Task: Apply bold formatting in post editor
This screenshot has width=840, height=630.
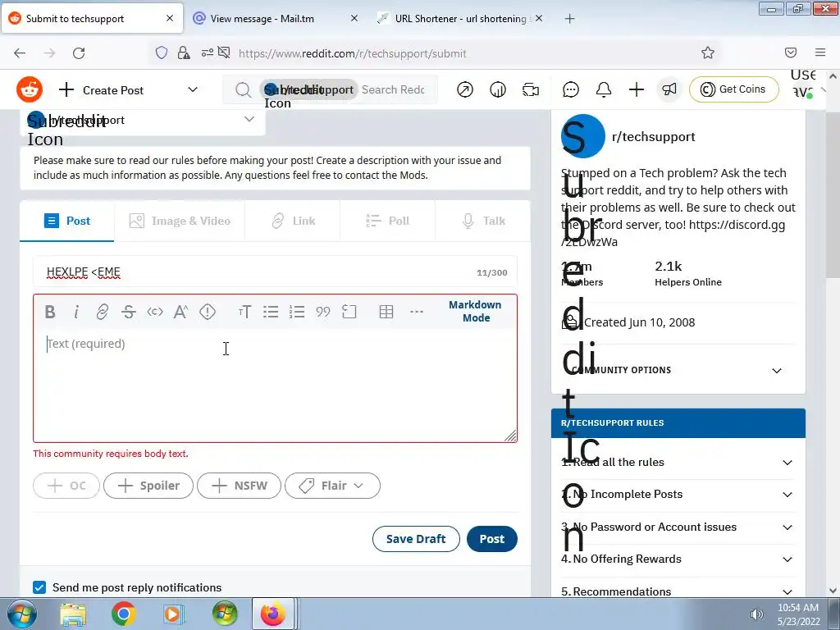Action: pos(50,312)
